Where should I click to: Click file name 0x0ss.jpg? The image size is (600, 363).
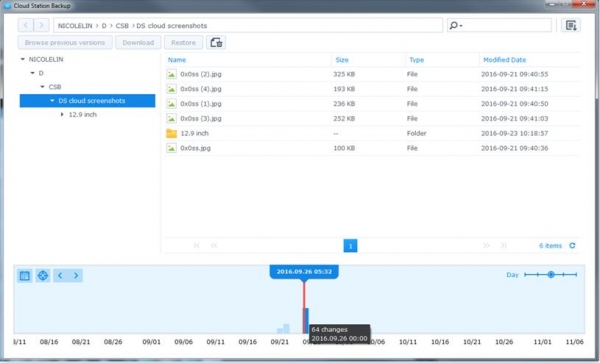196,148
